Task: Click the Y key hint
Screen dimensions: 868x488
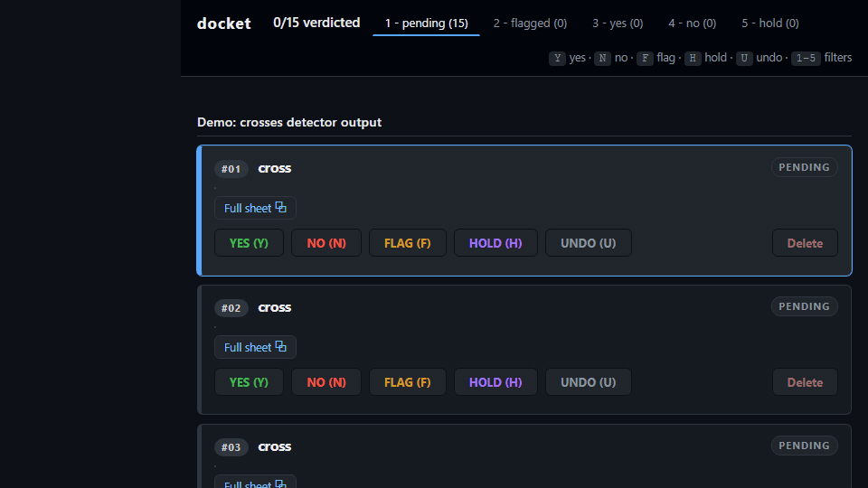Action: tap(558, 58)
